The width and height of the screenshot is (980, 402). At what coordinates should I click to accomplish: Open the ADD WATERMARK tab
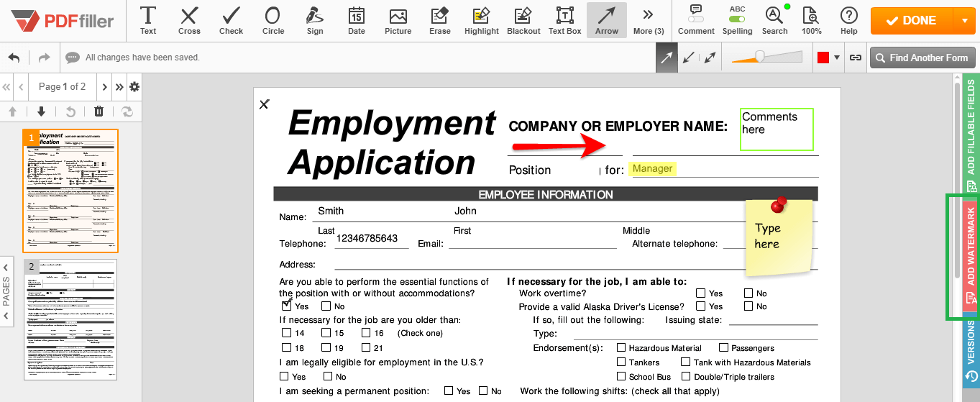971,256
